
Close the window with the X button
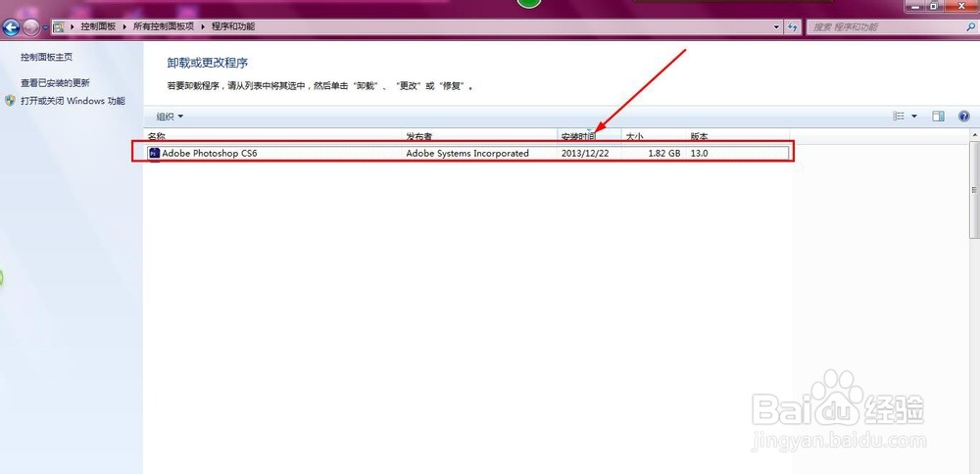(x=963, y=6)
